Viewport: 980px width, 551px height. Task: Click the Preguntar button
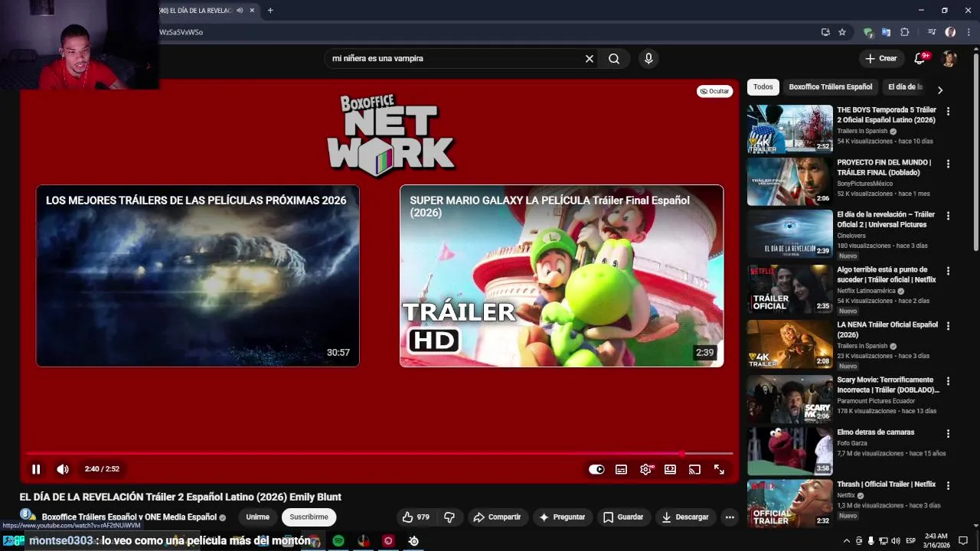click(562, 517)
